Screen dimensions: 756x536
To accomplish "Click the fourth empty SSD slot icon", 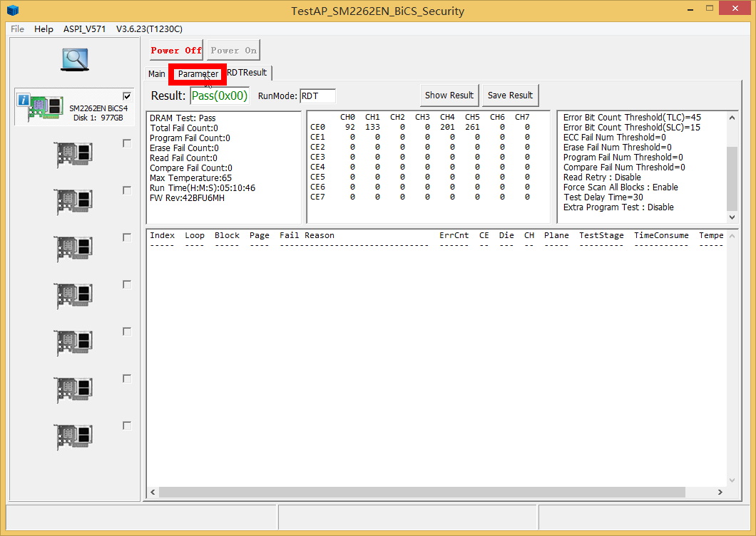I will click(74, 296).
